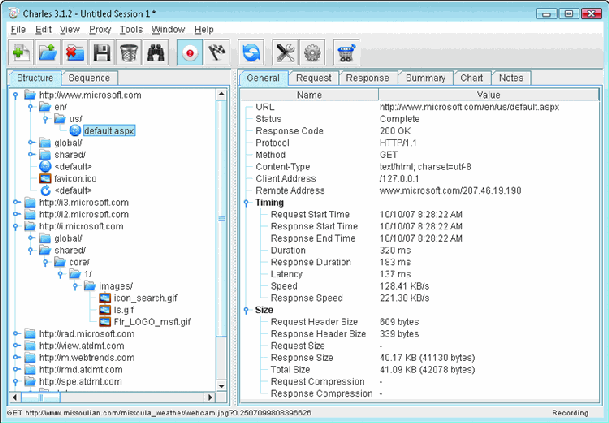Clear the session using the trash icon
This screenshot has height=423, width=609.
pyautogui.click(x=129, y=52)
